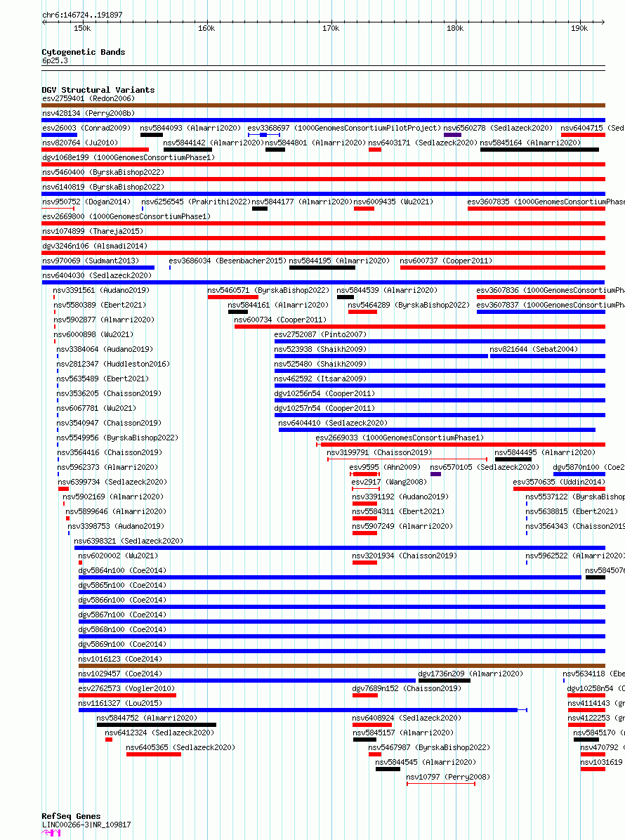This screenshot has width=625, height=840.
Task: Open nsv5467987 (ByrskaBishop2022) variant
Action: [x=429, y=747]
